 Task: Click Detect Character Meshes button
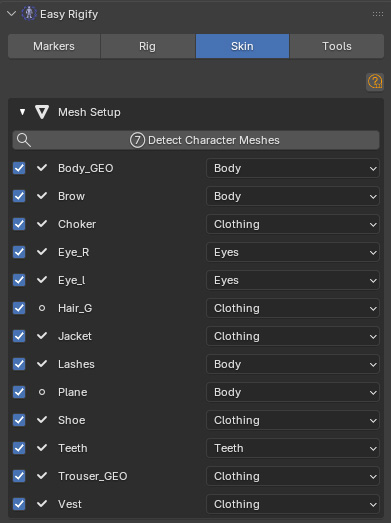click(196, 140)
